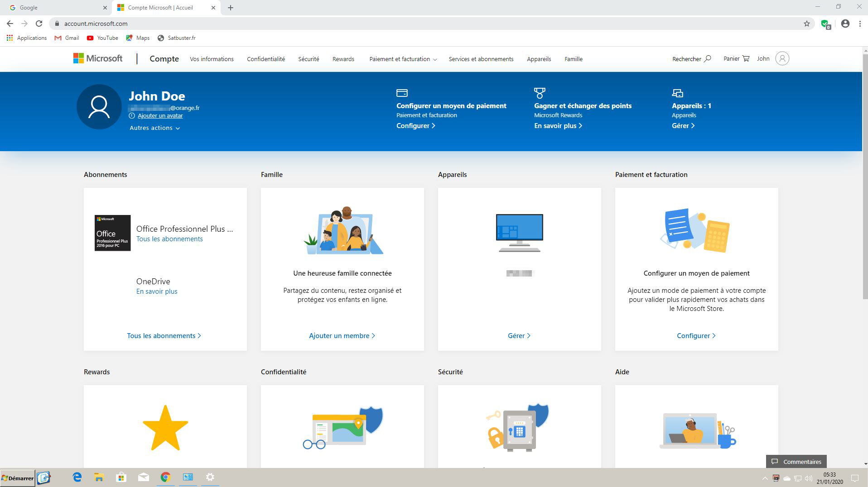868x487 pixels.
Task: Open the Appareils navigation item
Action: point(539,59)
